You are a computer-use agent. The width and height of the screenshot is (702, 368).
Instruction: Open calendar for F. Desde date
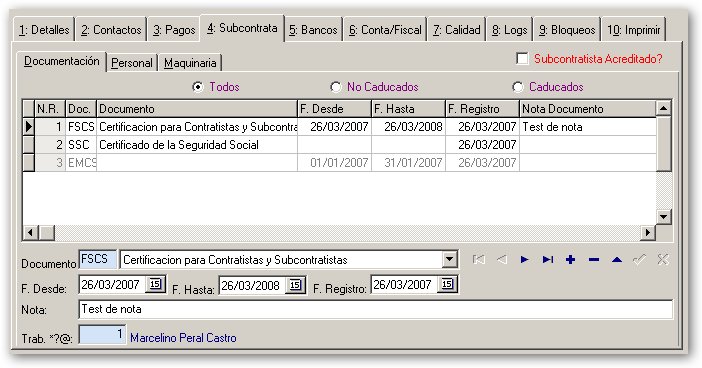155,284
